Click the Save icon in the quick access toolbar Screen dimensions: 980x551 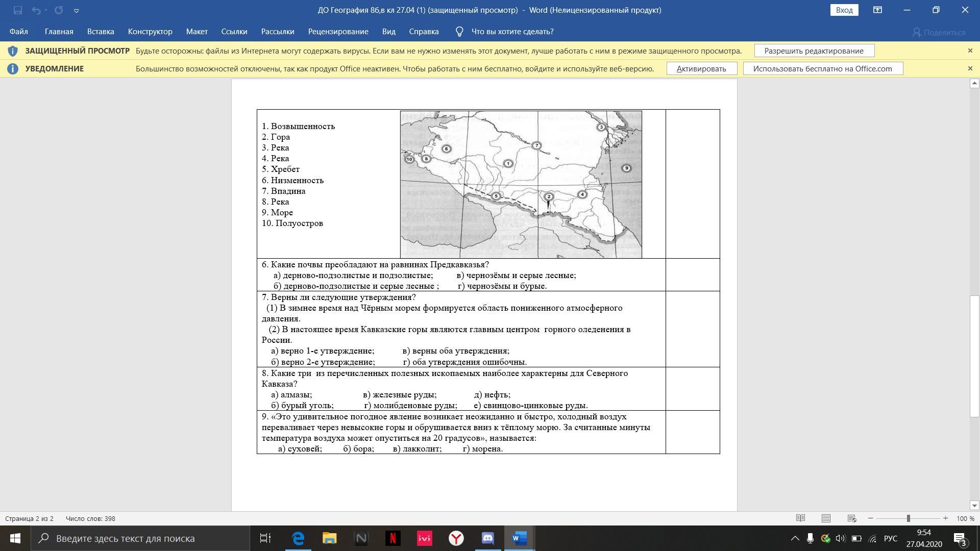click(x=18, y=10)
